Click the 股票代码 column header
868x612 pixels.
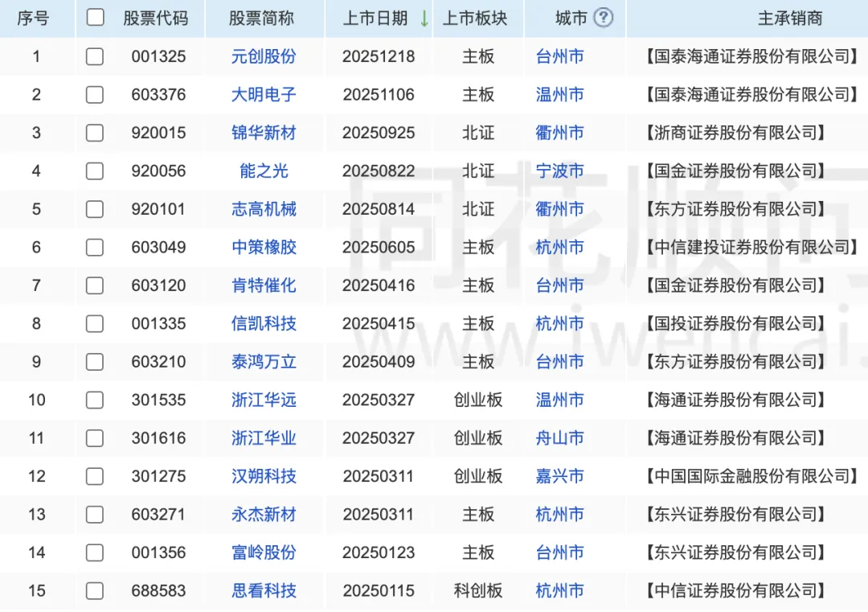click(156, 18)
